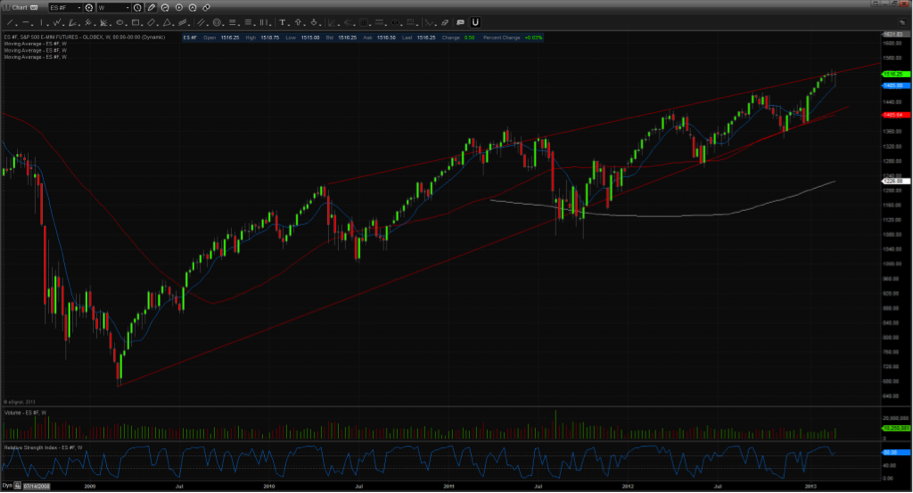Select the trend line drawing tool
913x493 pixels.
click(9, 23)
